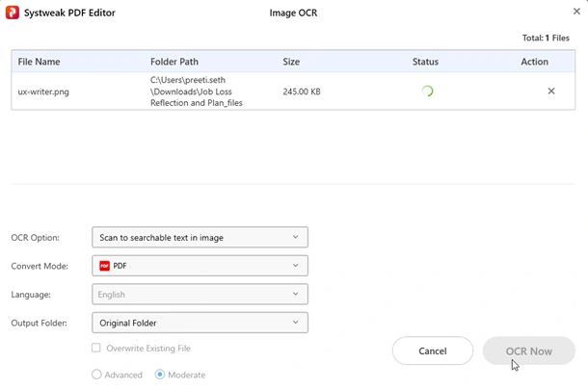Screen dimensions: 588x389
Task: Click the OCR Now button
Action: point(529,350)
